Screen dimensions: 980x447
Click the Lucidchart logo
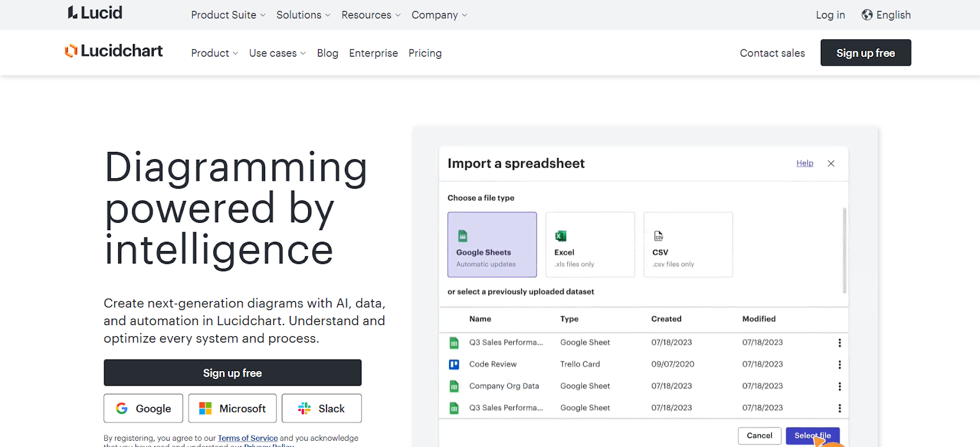coord(114,51)
